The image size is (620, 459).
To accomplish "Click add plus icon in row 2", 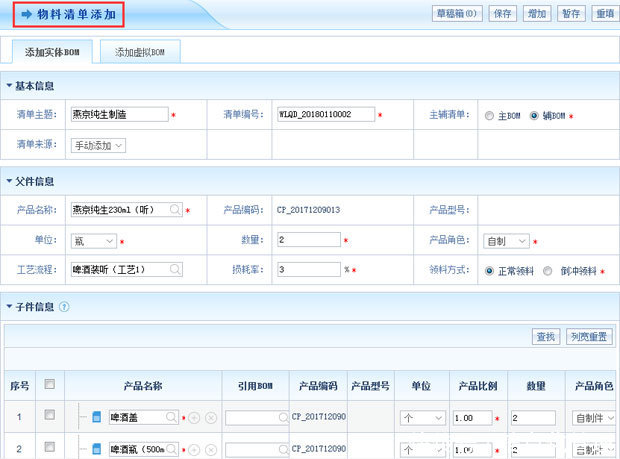I will click(194, 450).
